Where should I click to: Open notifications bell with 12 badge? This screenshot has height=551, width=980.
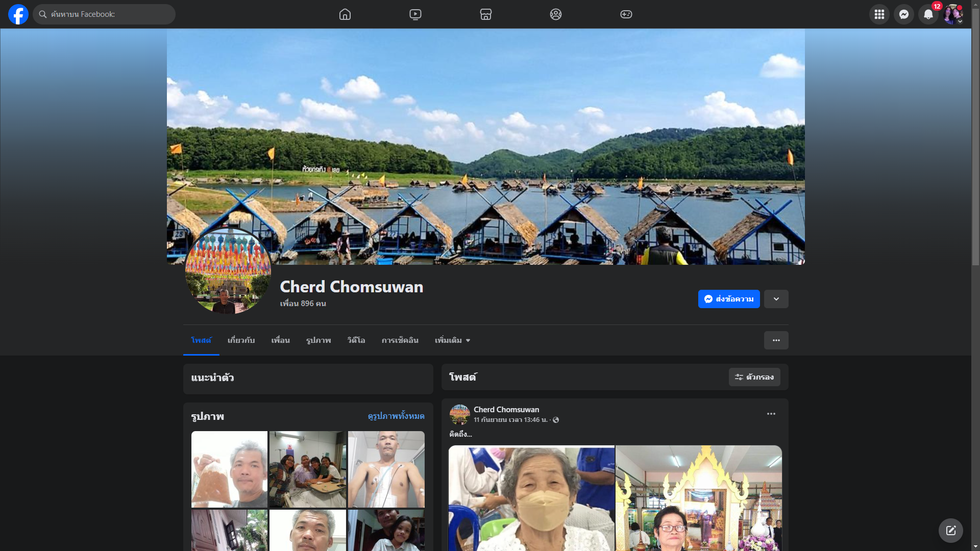(928, 14)
